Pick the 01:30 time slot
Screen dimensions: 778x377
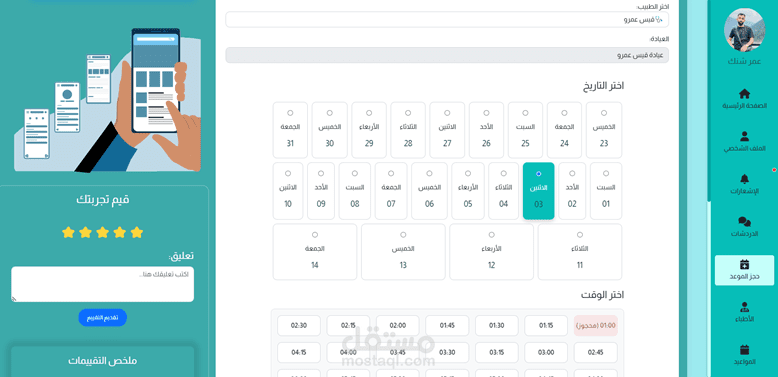pos(497,326)
